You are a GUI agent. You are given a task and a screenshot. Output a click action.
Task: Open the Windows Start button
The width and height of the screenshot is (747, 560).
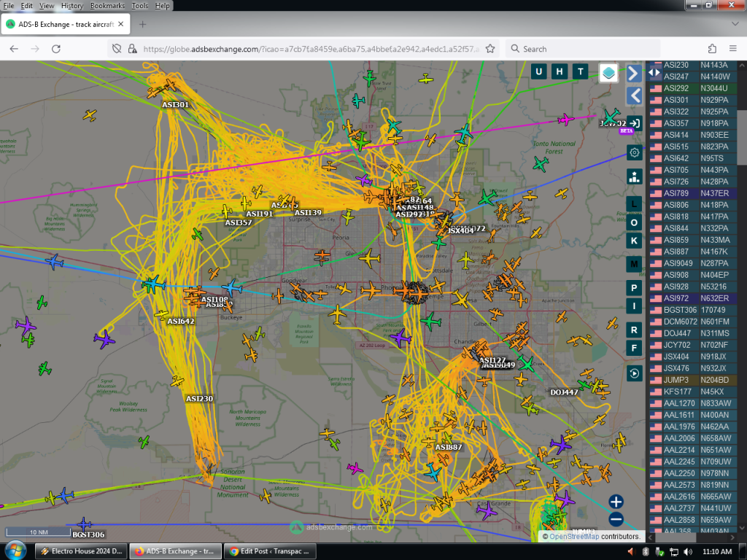pyautogui.click(x=15, y=551)
